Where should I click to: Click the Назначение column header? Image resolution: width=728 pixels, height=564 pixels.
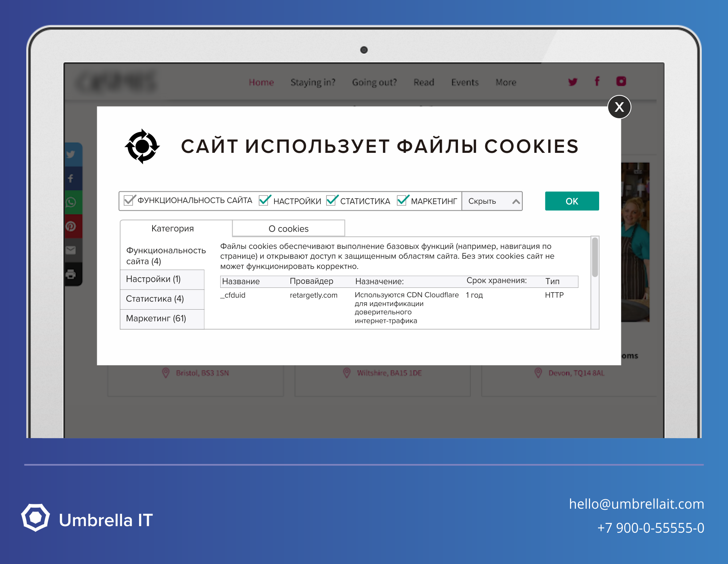[379, 281]
